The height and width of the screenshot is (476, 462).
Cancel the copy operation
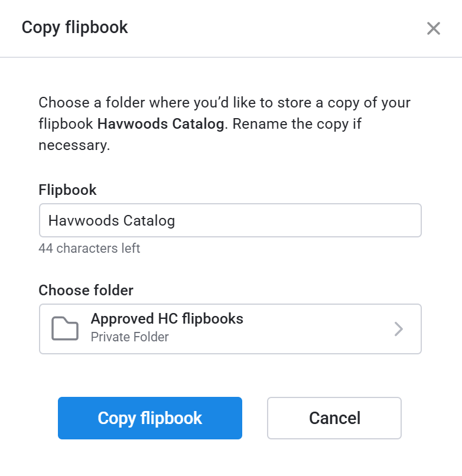click(334, 418)
